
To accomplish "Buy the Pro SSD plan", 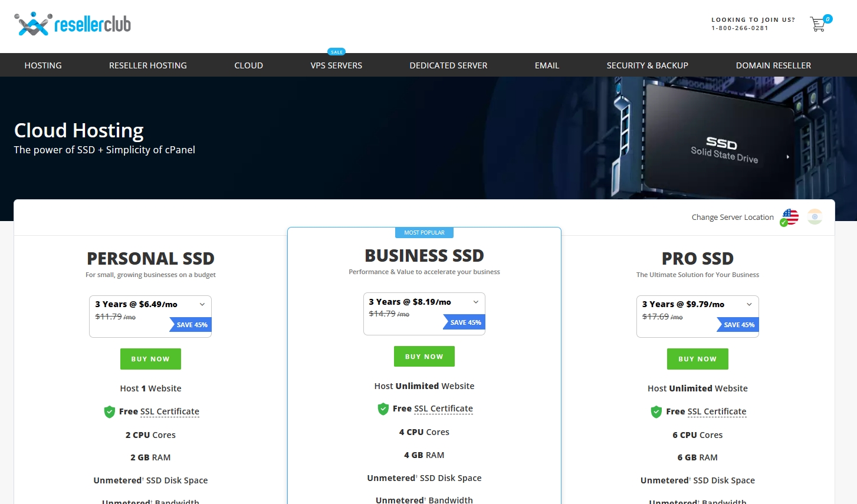I will click(698, 359).
